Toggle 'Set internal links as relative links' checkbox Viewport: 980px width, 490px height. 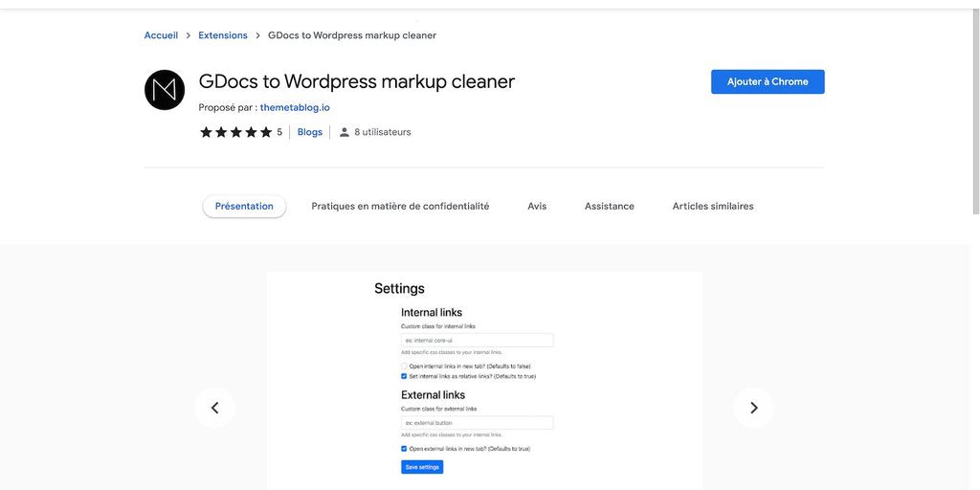pyautogui.click(x=404, y=376)
